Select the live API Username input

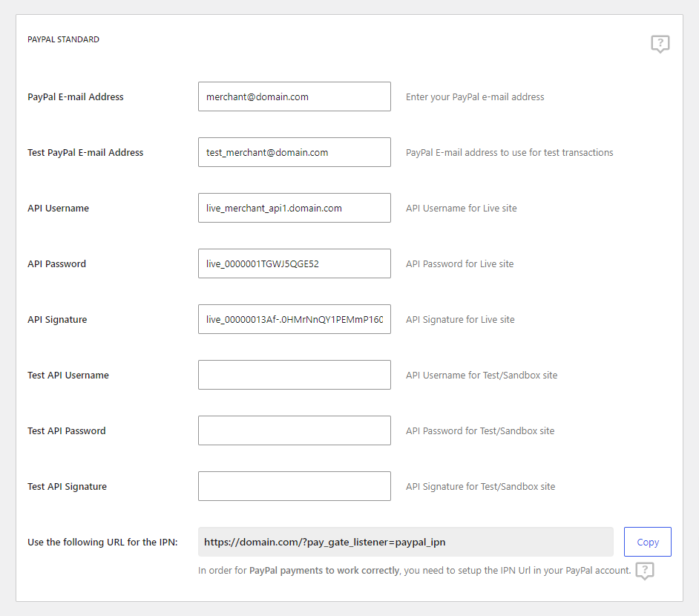(295, 208)
